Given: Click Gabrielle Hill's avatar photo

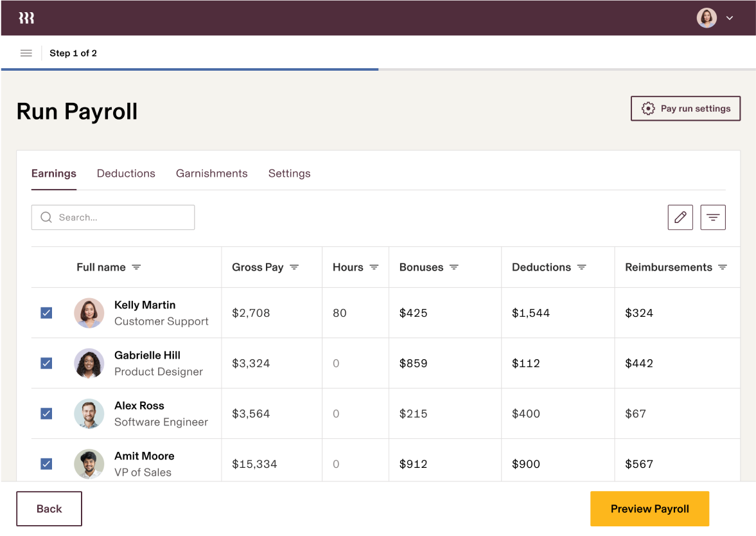Looking at the screenshot, I should [x=89, y=363].
